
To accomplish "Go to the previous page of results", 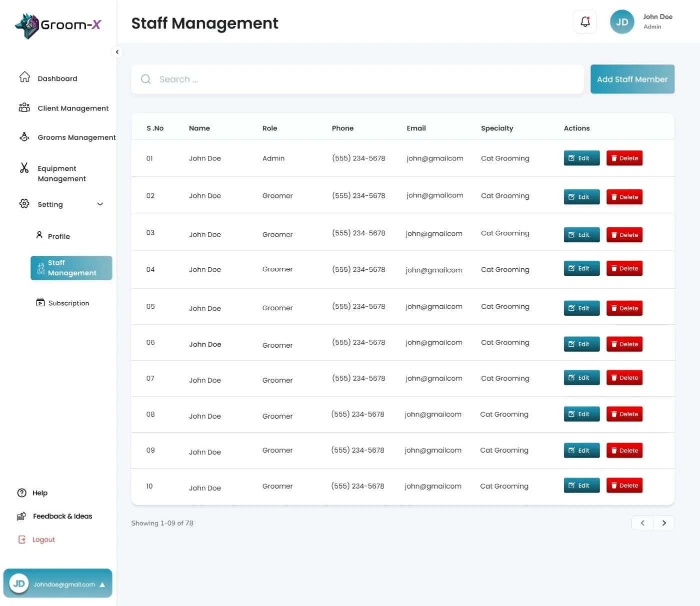I will (x=642, y=523).
